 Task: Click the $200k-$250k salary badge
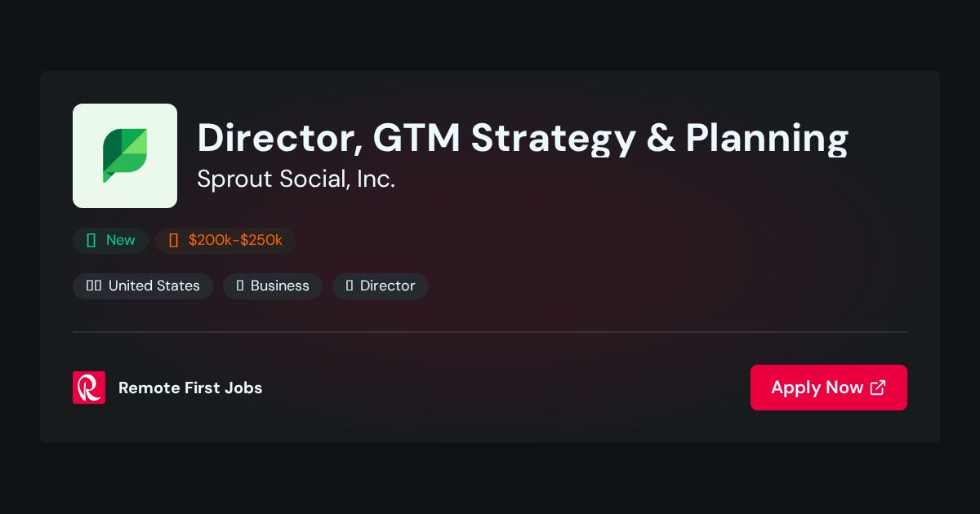click(x=225, y=240)
